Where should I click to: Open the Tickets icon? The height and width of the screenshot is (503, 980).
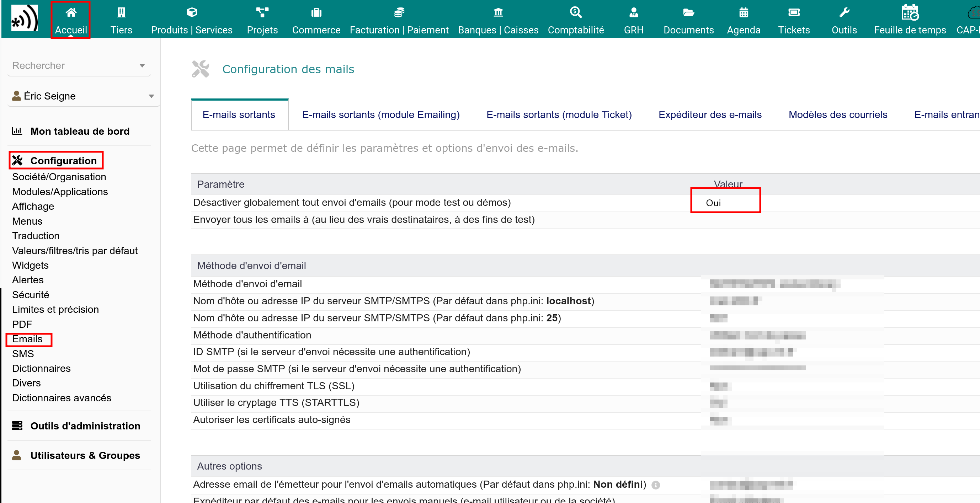(x=794, y=12)
